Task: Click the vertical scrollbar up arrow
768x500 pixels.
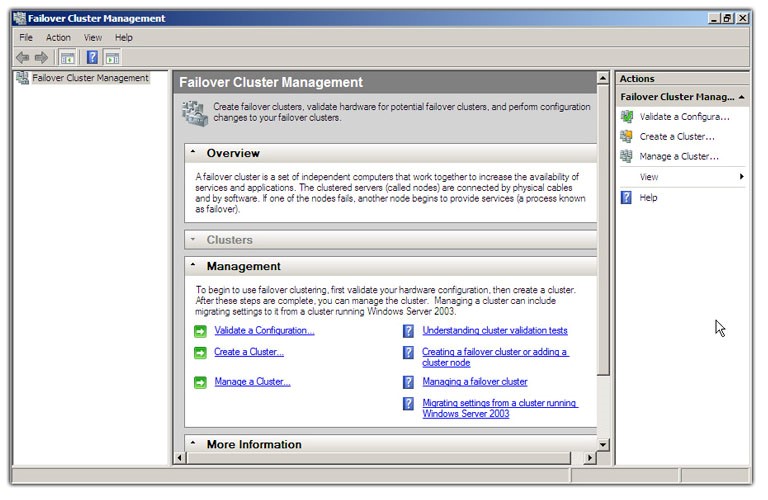Action: 603,78
